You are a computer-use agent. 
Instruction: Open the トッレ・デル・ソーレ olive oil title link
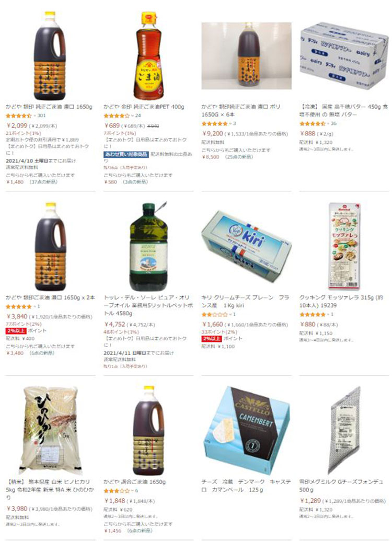[x=147, y=305]
